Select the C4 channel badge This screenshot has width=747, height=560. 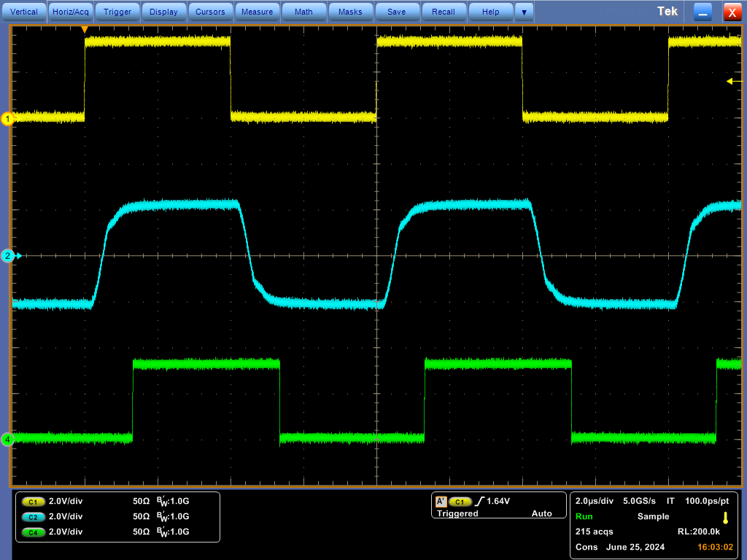point(33,532)
